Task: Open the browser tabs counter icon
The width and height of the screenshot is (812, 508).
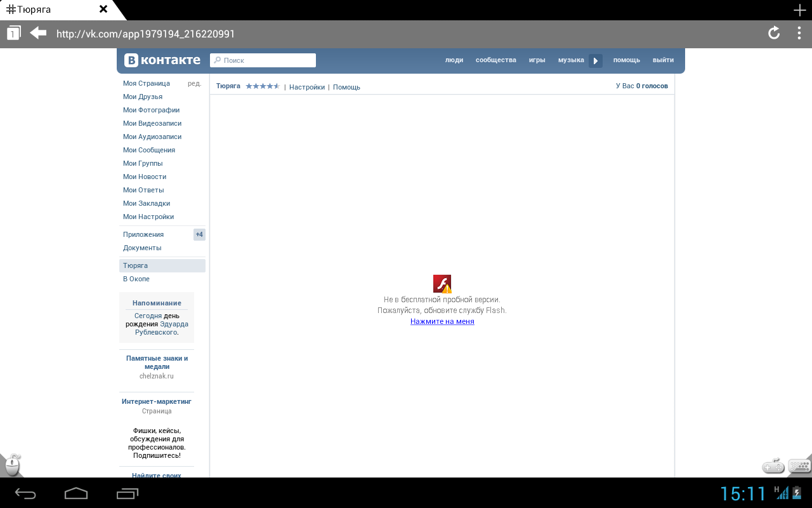Action: coord(14,33)
